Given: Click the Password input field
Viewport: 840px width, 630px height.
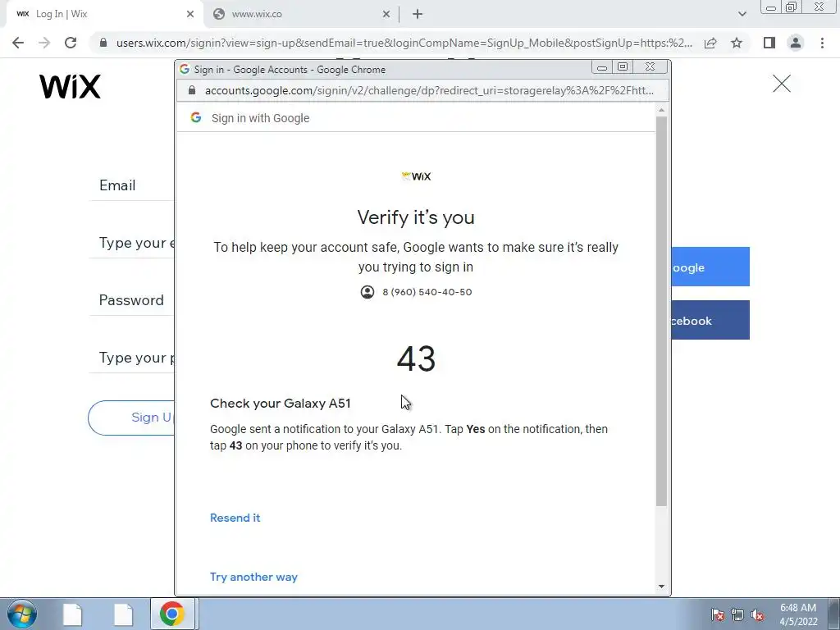Looking at the screenshot, I should coord(132,358).
